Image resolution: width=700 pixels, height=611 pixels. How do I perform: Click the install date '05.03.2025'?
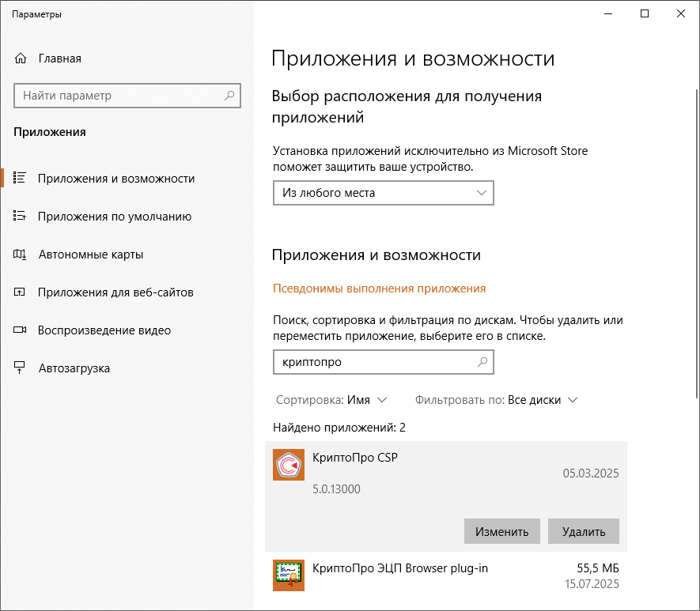pos(591,473)
